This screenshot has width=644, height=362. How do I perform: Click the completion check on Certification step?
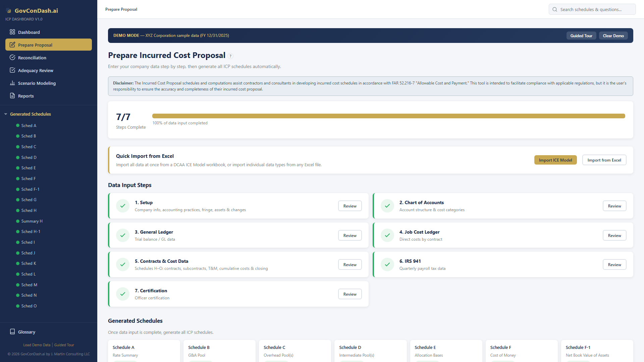(123, 294)
